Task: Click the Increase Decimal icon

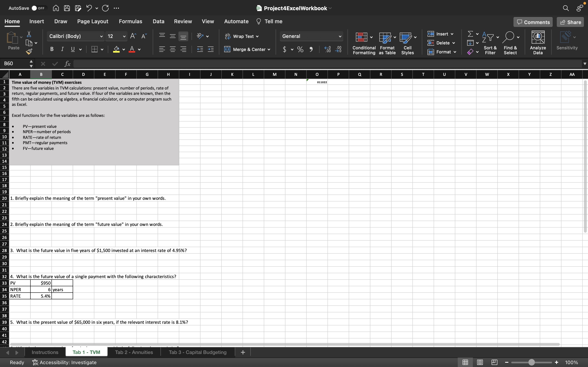Action: coord(327,49)
